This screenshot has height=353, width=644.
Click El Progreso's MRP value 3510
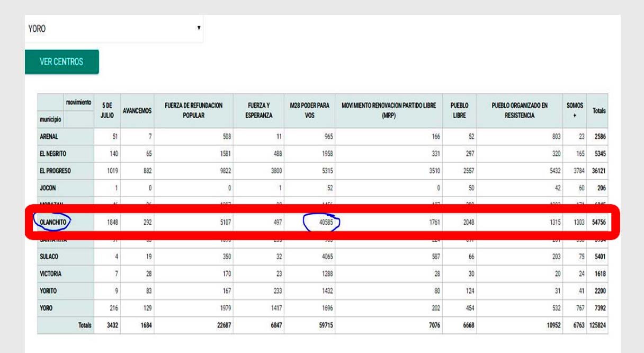click(x=434, y=171)
